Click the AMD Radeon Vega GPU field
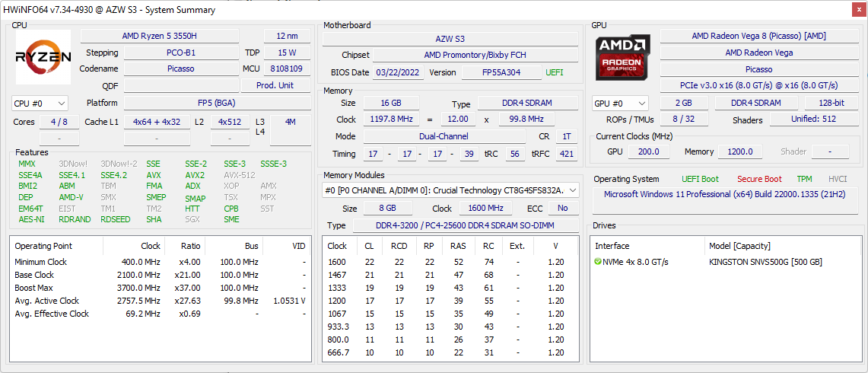This screenshot has height=373, width=868. [759, 53]
